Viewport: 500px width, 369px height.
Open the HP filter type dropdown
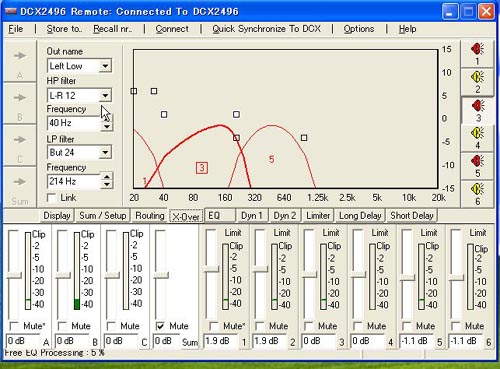click(x=105, y=96)
